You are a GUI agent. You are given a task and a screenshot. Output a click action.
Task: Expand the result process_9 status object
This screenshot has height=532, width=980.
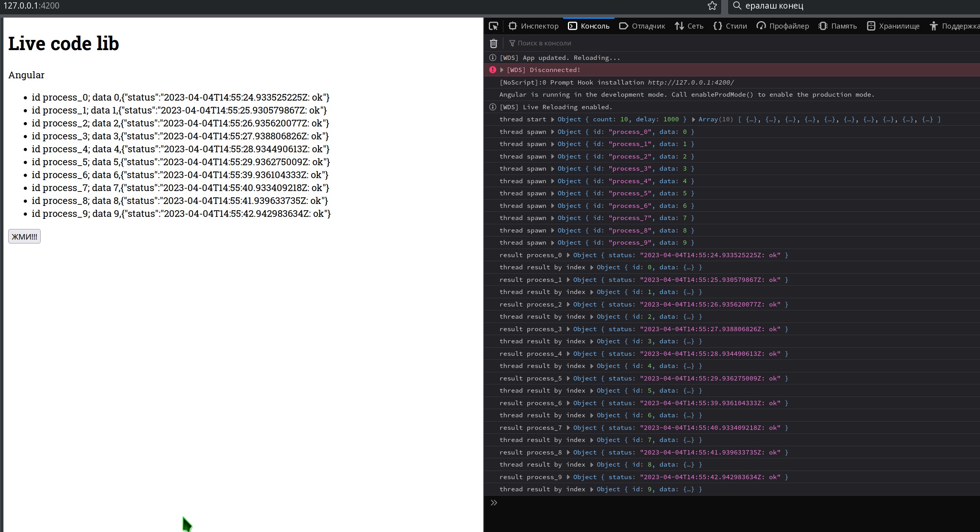[x=568, y=477]
